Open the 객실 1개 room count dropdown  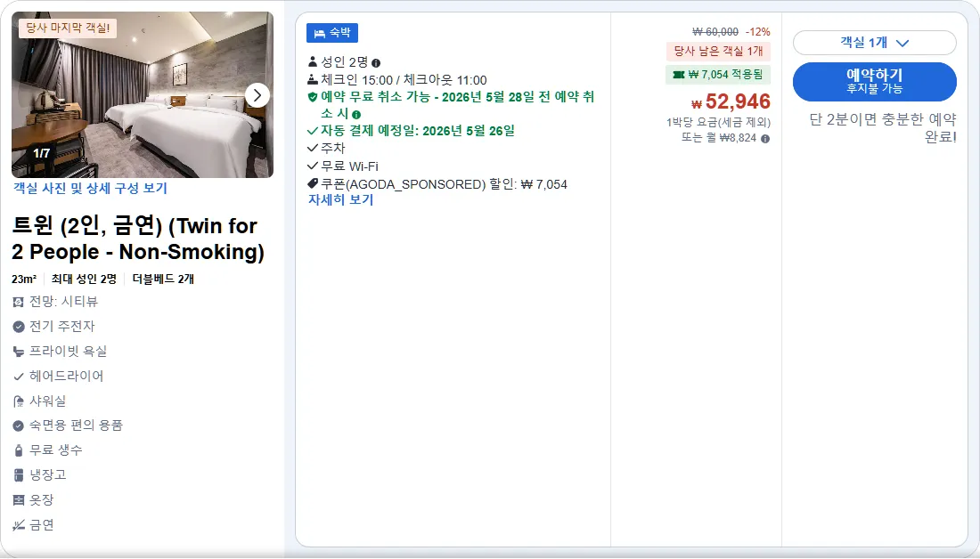[874, 43]
